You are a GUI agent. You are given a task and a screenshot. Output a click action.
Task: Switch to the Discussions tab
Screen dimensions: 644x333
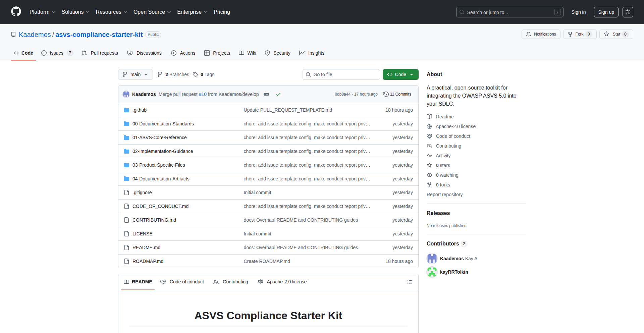(x=145, y=53)
